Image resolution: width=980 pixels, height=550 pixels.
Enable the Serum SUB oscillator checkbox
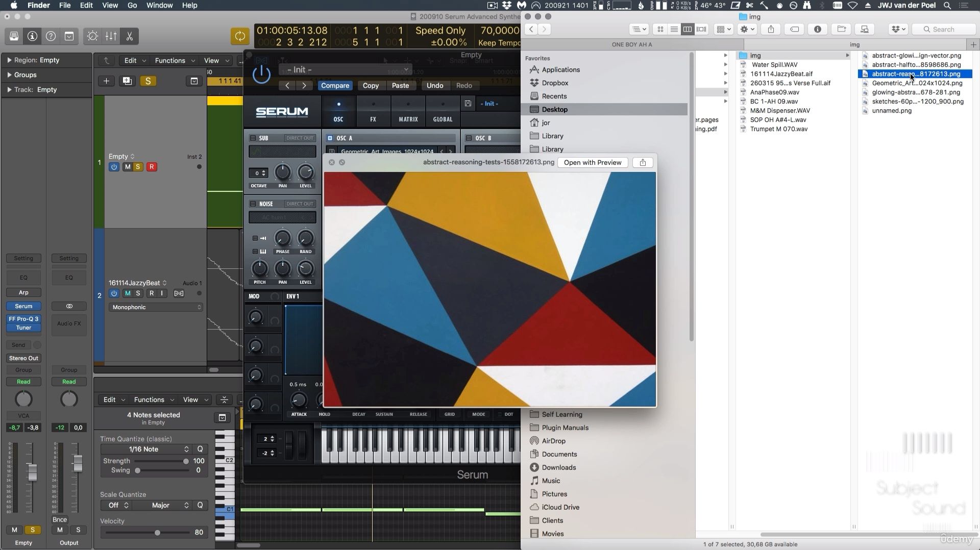click(x=253, y=138)
